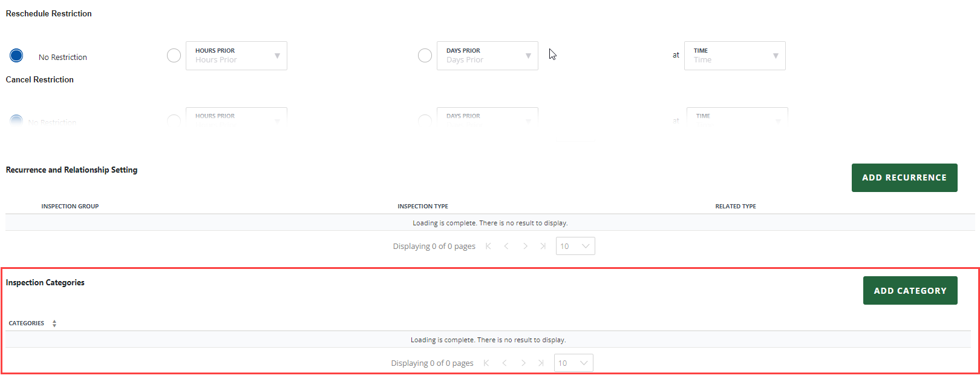Go to first page of Recurrence table
The image size is (980, 381).
pyautogui.click(x=488, y=246)
